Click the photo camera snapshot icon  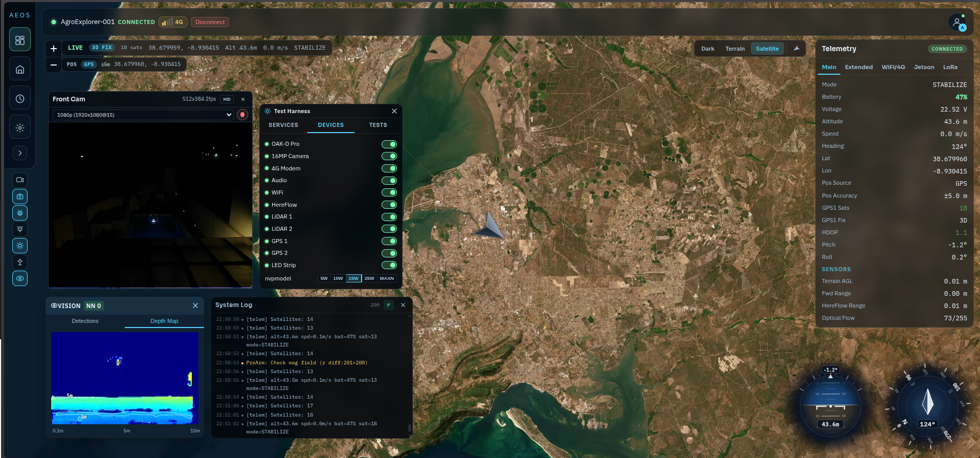(20, 197)
